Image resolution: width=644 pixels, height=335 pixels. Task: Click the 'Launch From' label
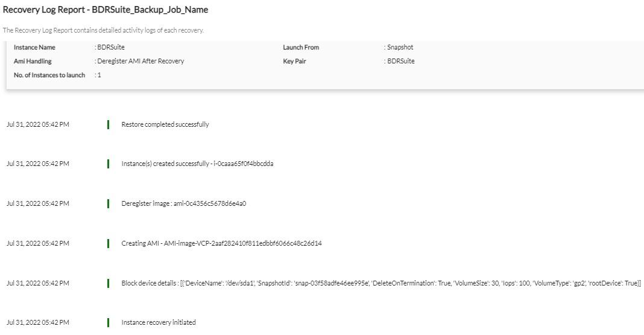301,47
